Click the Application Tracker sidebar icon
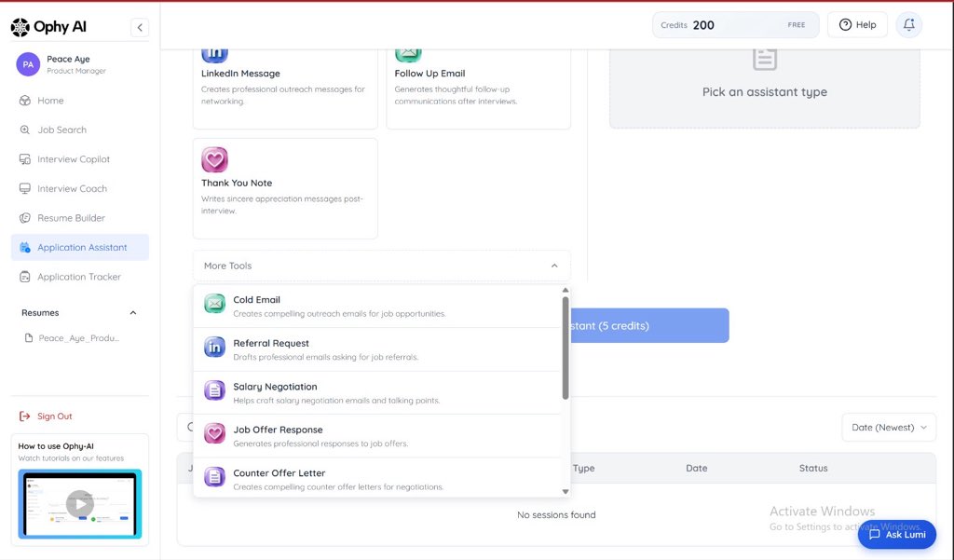The width and height of the screenshot is (954, 560). [x=25, y=277]
